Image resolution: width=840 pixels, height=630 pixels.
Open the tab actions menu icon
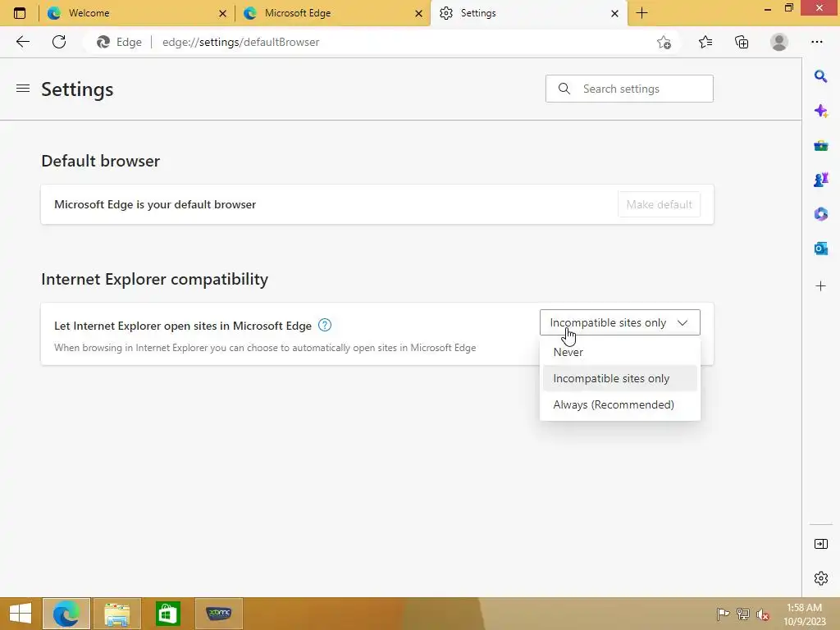[x=20, y=13]
